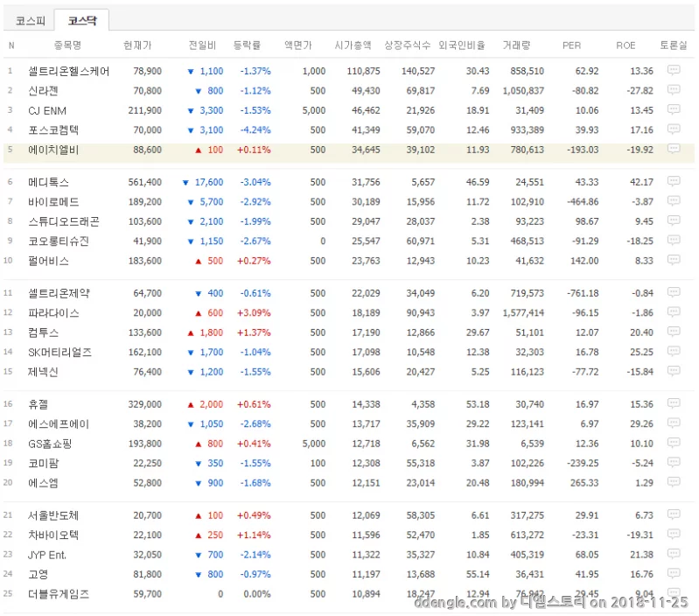Open the 포스코켐텍 stock link
699x616 pixels.
pyautogui.click(x=53, y=129)
